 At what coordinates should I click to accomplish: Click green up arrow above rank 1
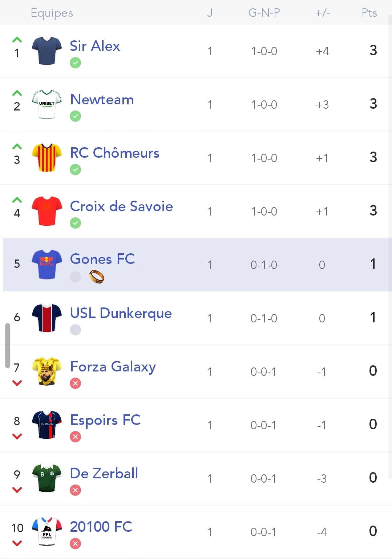point(17,40)
